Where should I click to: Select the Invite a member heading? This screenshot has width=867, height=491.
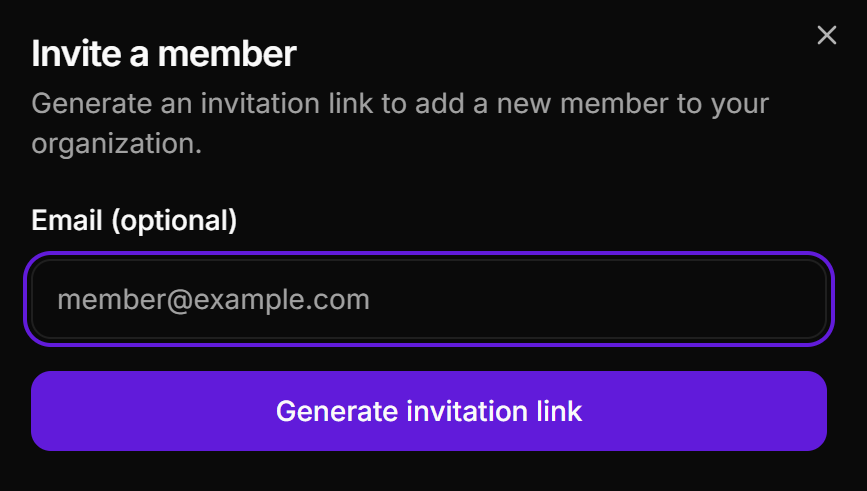[164, 54]
